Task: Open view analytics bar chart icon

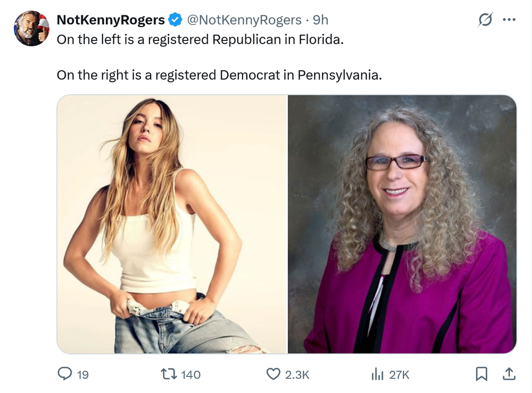Action: point(377,374)
